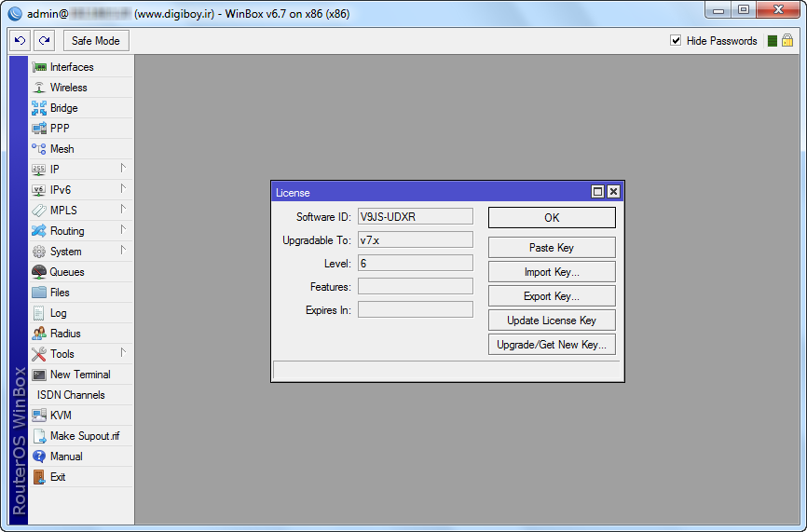Click the padlock icon in toolbar
The width and height of the screenshot is (807, 532).
click(x=787, y=40)
